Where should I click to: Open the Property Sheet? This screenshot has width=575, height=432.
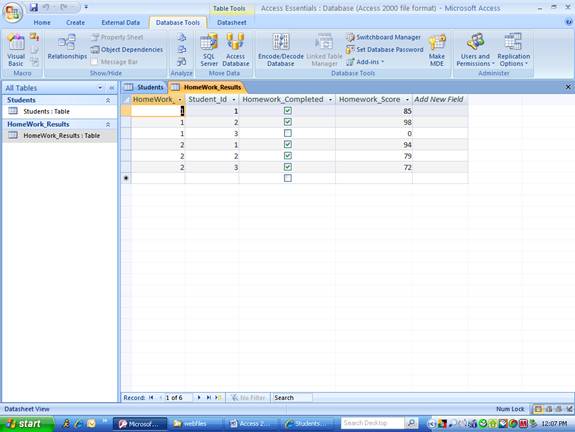(x=118, y=37)
